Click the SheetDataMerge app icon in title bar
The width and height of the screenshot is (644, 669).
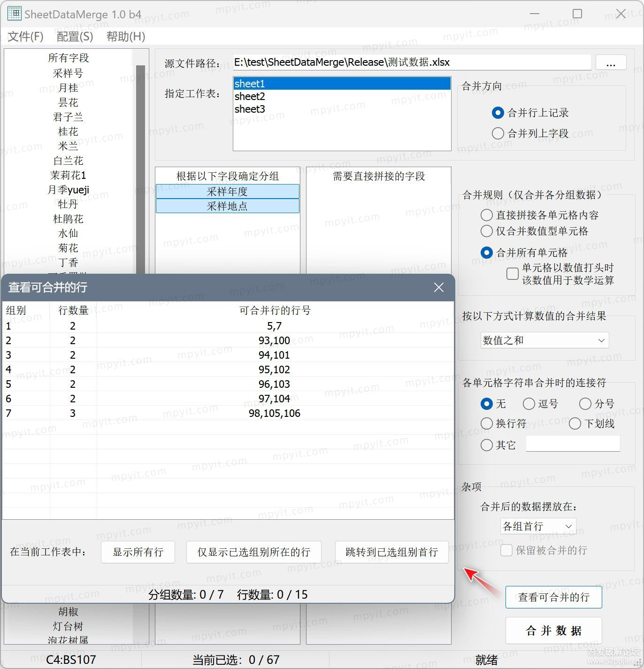pos(14,14)
